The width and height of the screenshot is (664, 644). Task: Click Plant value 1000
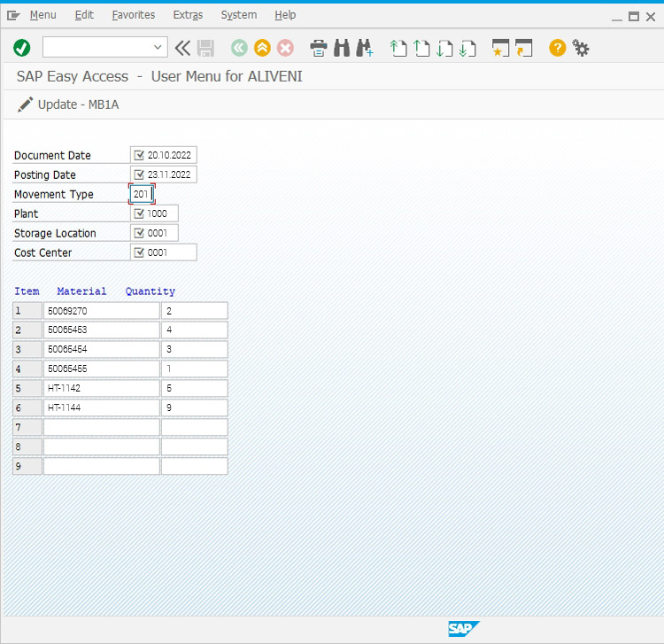[x=157, y=213]
